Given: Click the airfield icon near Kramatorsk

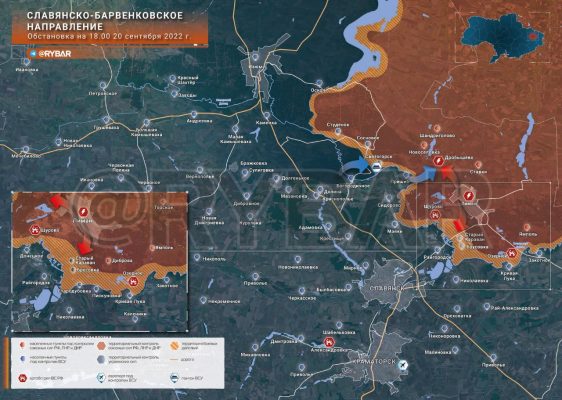Looking at the screenshot, I should [403, 365].
